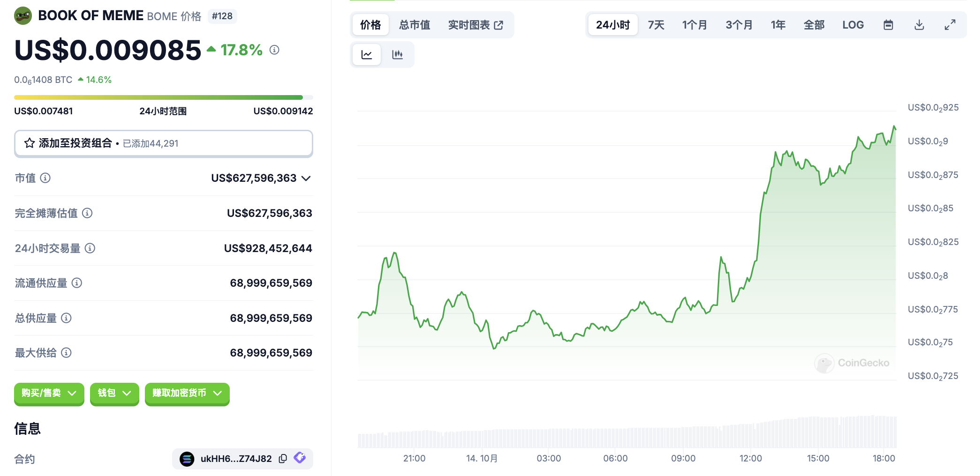Viewport: 980px width, 476px height.
Task: Open the 钱包 dropdown
Action: click(114, 393)
